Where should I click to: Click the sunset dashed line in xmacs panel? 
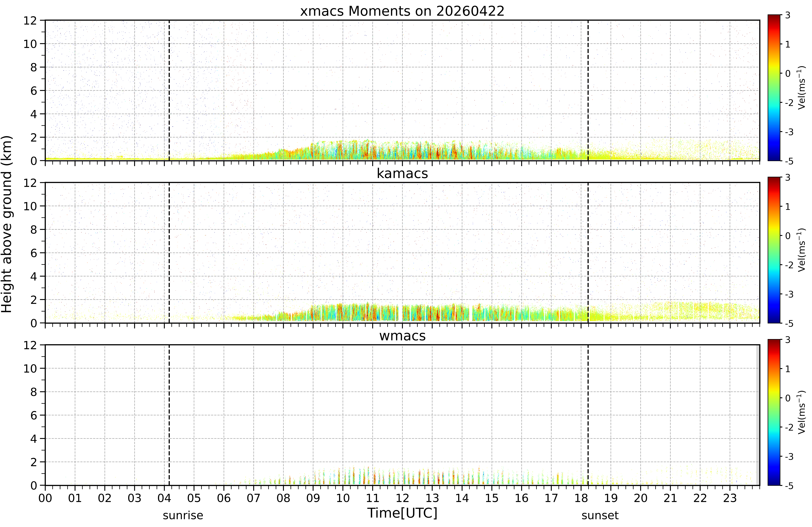588,90
